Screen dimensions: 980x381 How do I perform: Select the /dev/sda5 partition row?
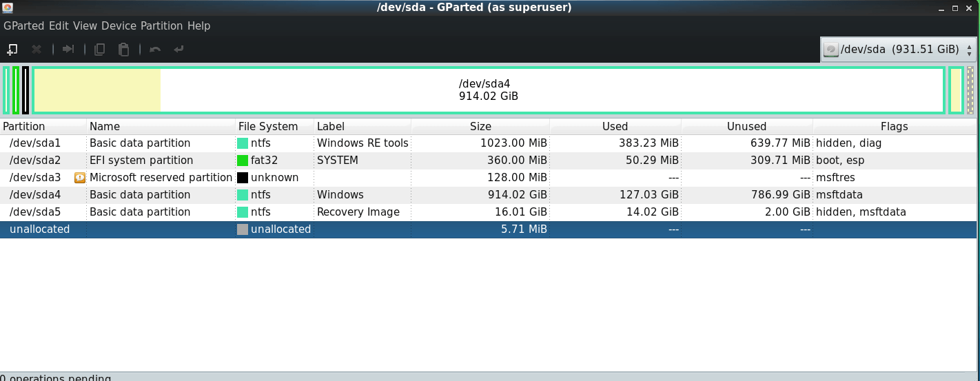point(488,212)
